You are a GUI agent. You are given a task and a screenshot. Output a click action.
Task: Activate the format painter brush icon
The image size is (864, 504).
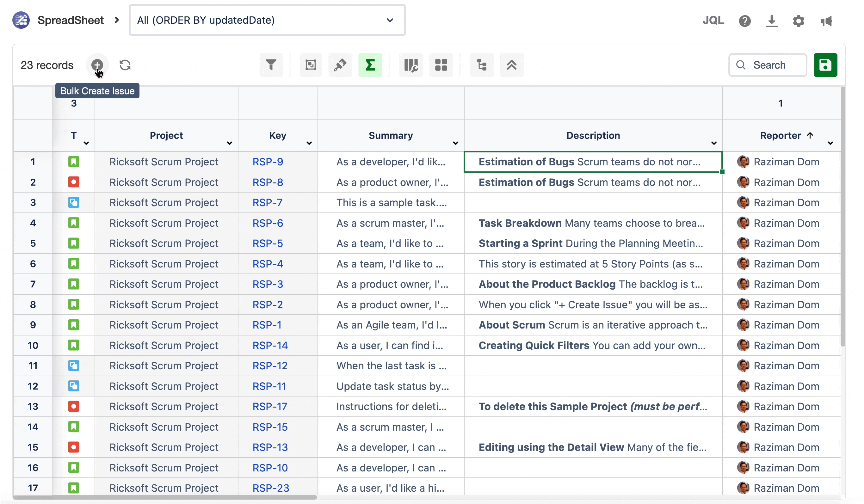point(341,65)
